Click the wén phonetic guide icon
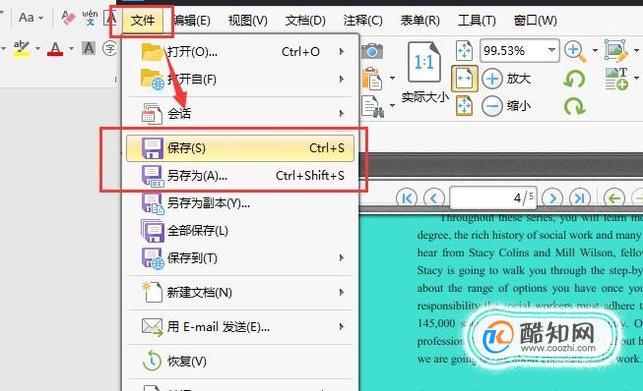643x391 pixels. 90,18
